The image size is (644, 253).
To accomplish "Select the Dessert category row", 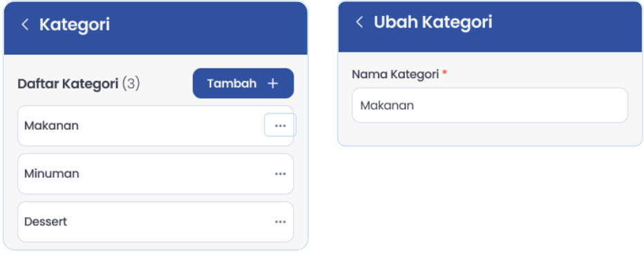I will pyautogui.click(x=155, y=222).
